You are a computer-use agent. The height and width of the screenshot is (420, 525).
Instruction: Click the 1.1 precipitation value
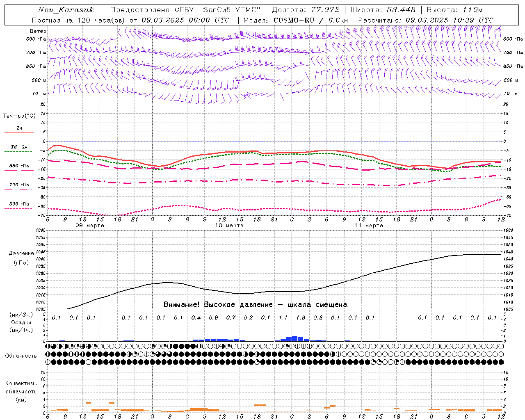[x=283, y=317]
